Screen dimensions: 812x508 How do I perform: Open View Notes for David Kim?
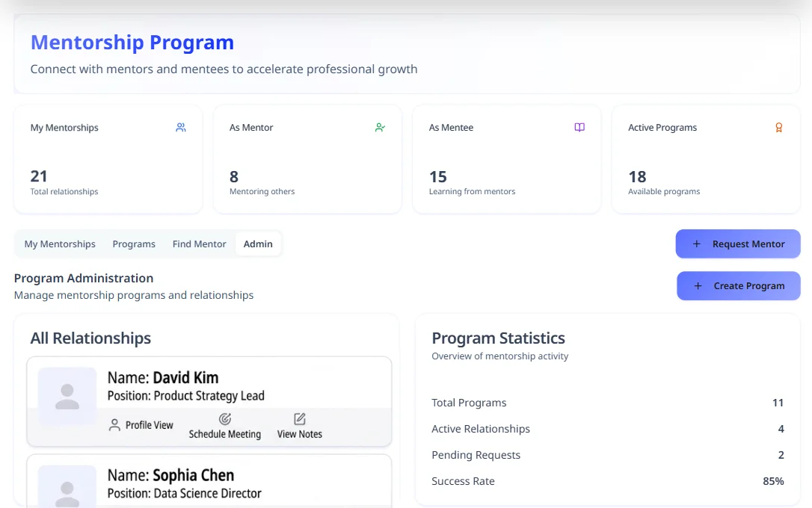click(x=300, y=427)
